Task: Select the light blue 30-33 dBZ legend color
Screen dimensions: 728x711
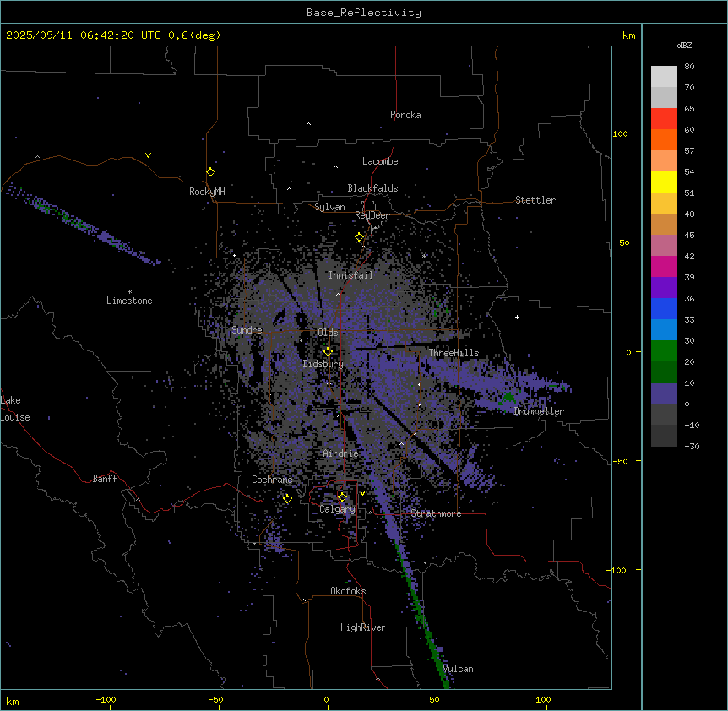Action: (664, 329)
